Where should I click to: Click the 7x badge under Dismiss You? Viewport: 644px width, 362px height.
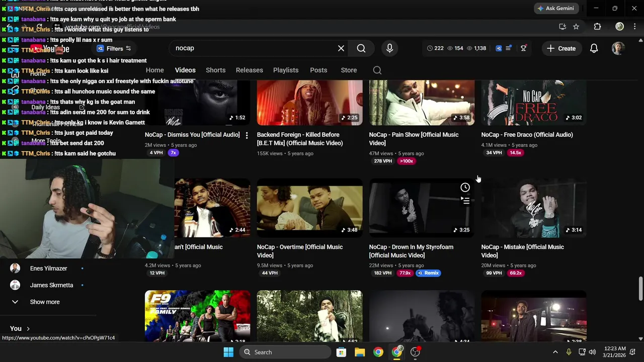(173, 153)
